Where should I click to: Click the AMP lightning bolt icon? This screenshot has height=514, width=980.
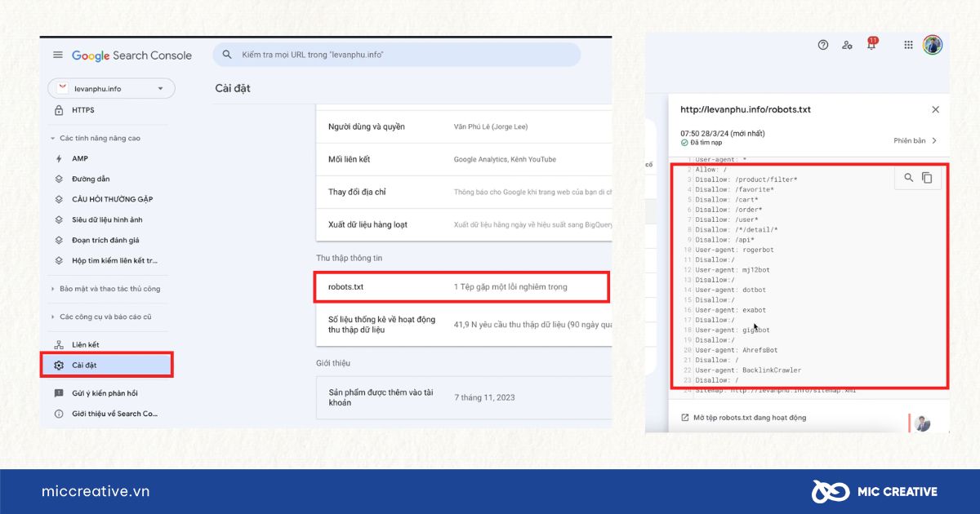[59, 158]
